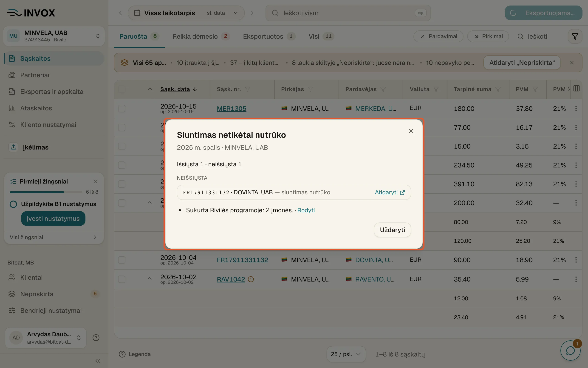Open MINVELA, UAB company switcher
Screen dimensions: 588x368
pos(54,36)
